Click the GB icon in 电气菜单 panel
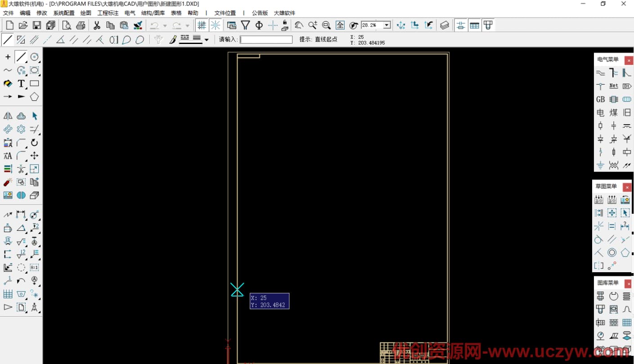Viewport: 634px width, 364px height. 600,99
